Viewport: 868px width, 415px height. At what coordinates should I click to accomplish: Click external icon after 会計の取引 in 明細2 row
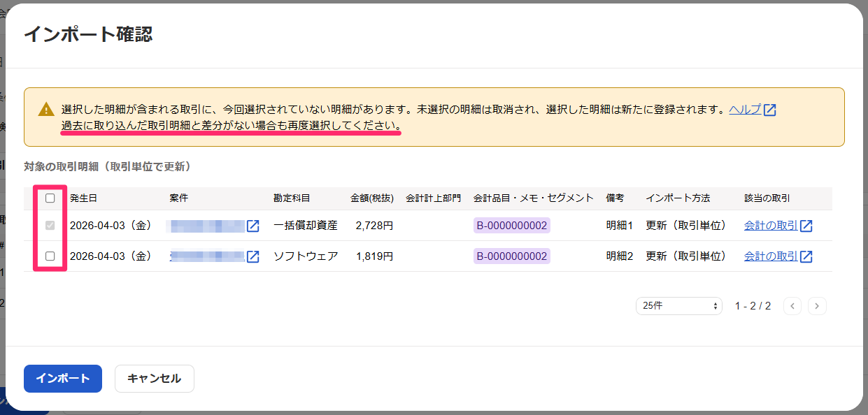(806, 256)
